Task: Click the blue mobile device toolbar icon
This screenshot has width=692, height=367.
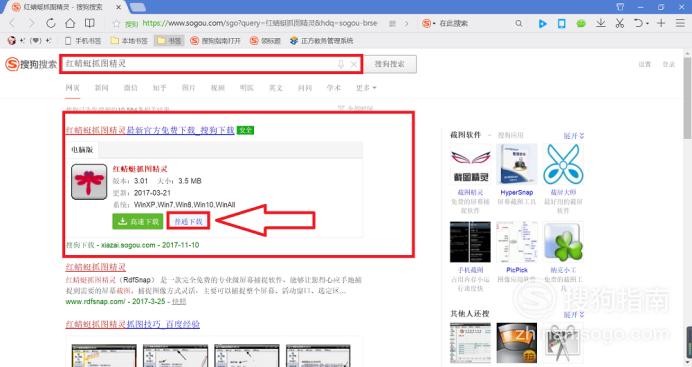Action: 561,23
